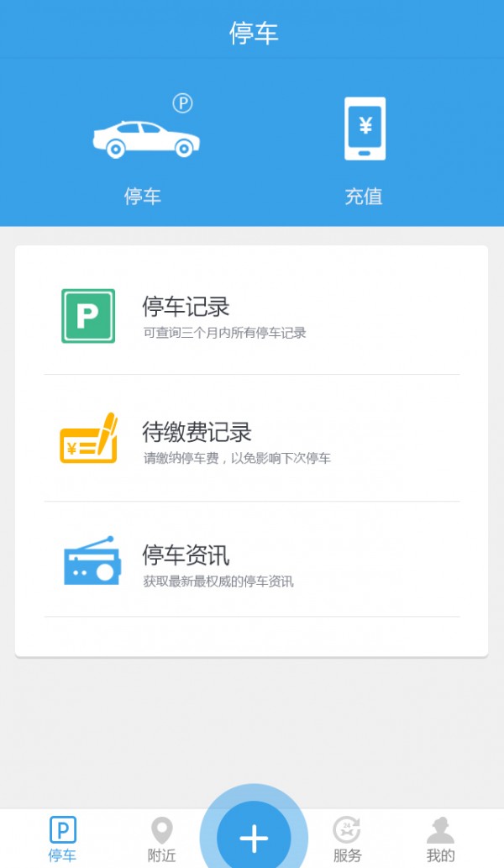Tap the profile silhouette icon
This screenshot has width=504, height=868.
(x=440, y=829)
